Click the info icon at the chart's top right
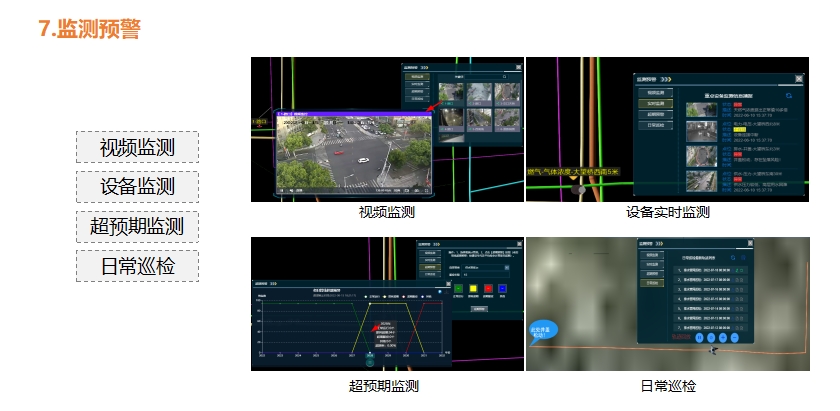The image size is (840, 411). pyautogui.click(x=439, y=292)
